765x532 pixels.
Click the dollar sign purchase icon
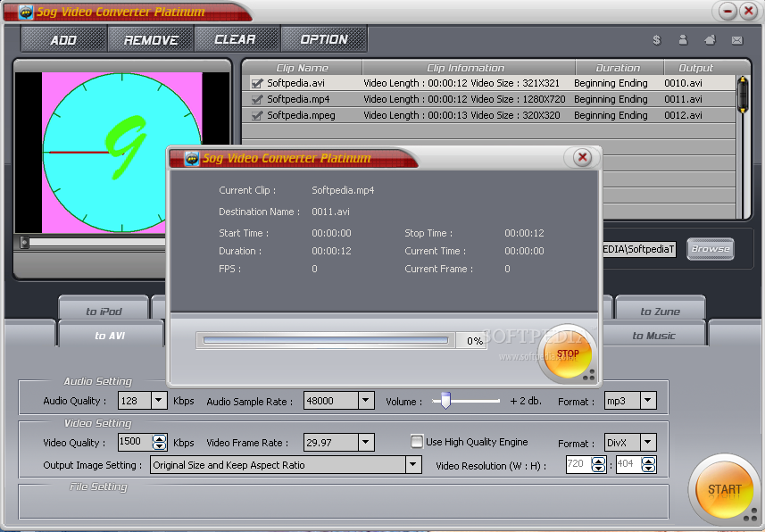(x=657, y=40)
